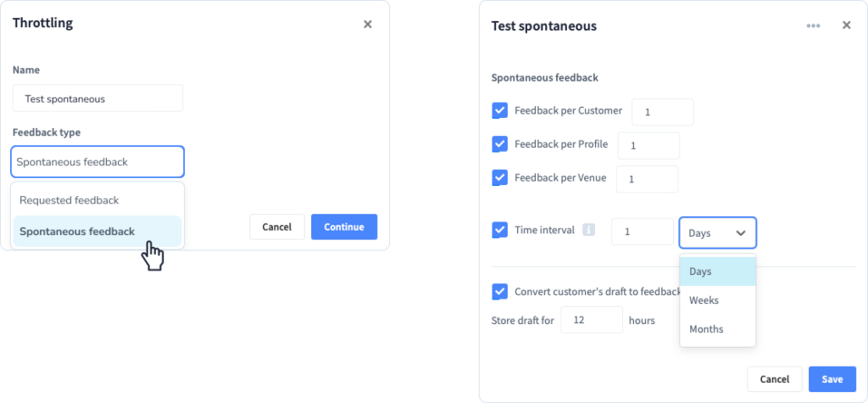The height and width of the screenshot is (403, 868).
Task: Close the Throttling dialog
Action: pos(368,24)
